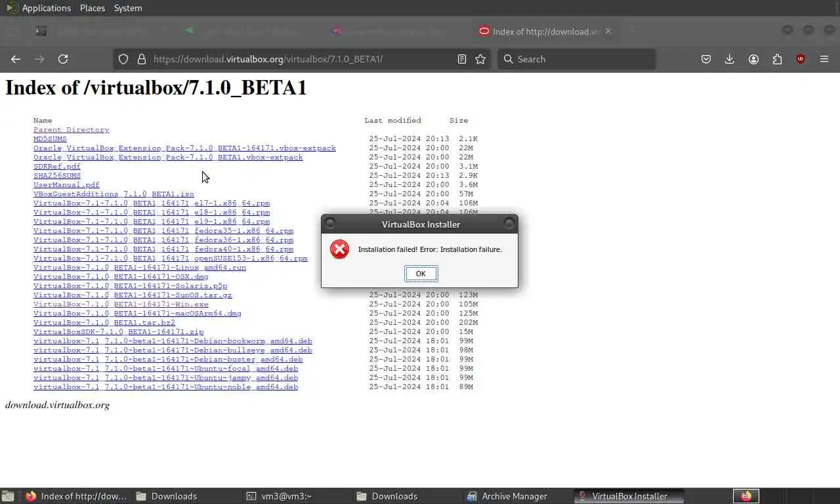
Task: Download the Ubuntu focal deb
Action: tap(165, 369)
